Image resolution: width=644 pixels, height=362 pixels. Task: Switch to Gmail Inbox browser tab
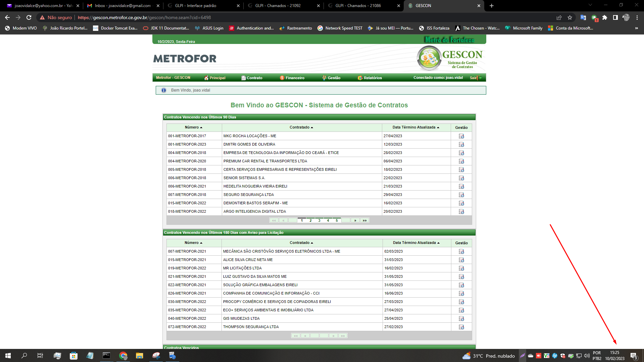click(122, 6)
